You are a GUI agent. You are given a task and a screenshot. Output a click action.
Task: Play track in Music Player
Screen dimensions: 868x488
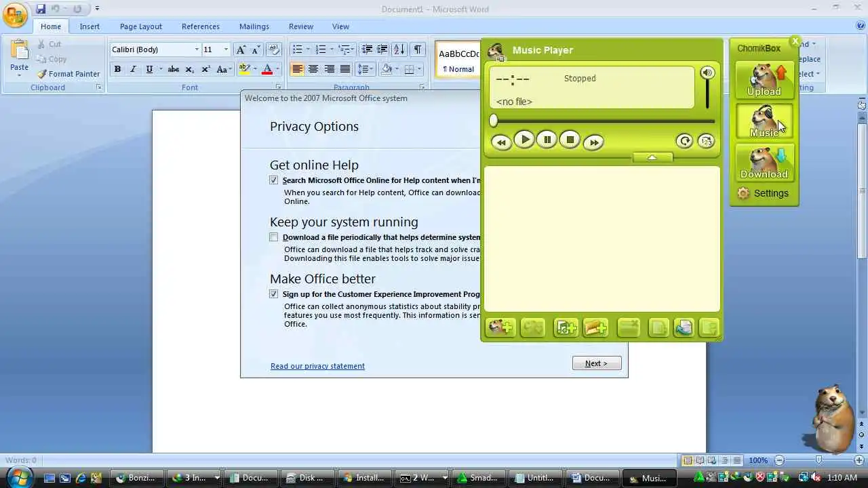pos(524,140)
